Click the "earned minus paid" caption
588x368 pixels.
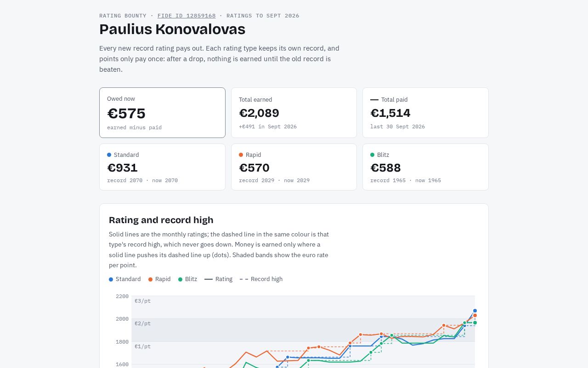click(x=134, y=127)
